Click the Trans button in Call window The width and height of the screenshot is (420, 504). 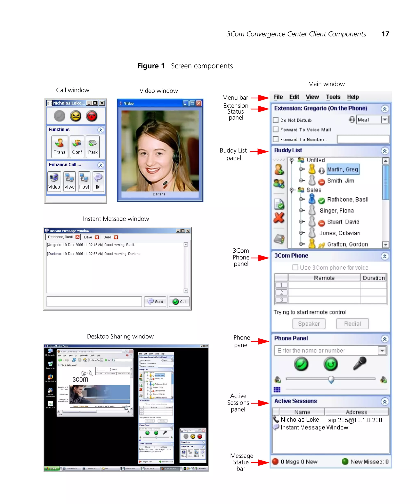(x=59, y=147)
